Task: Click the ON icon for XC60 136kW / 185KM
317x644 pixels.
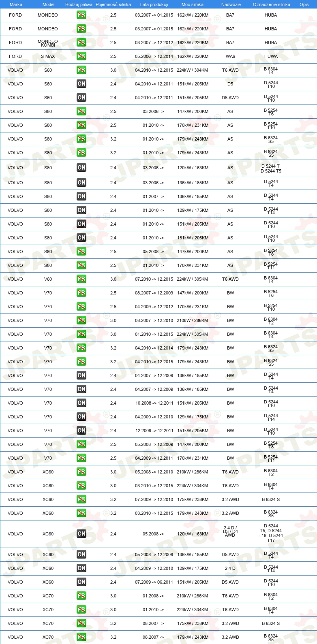Action: (81, 554)
